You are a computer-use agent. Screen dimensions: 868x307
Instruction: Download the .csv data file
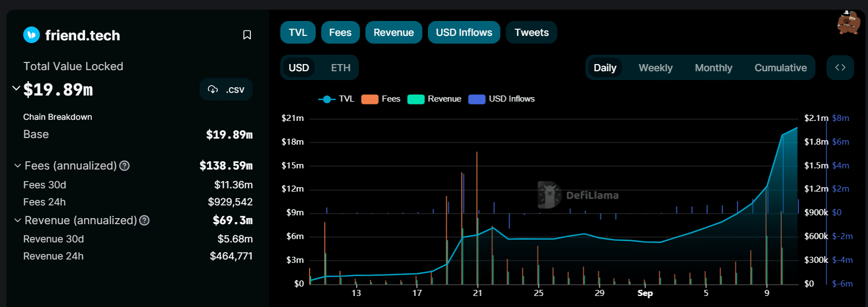pyautogui.click(x=226, y=89)
